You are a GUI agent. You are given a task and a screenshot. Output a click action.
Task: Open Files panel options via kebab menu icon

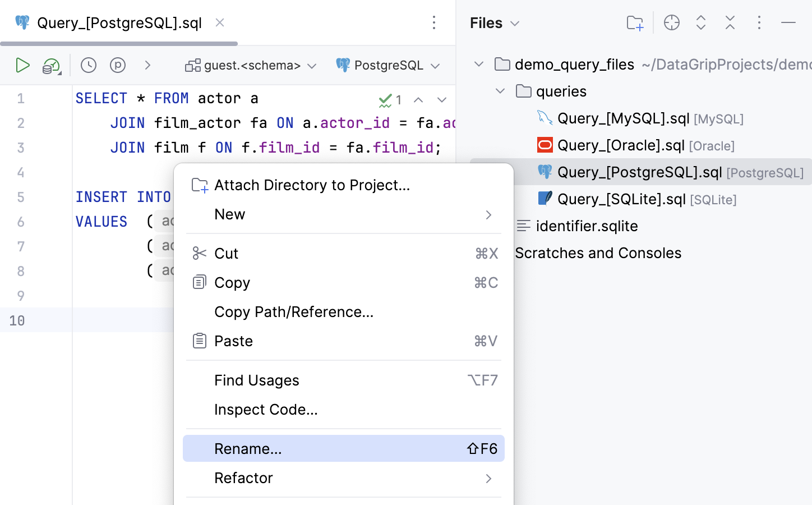coord(759,22)
